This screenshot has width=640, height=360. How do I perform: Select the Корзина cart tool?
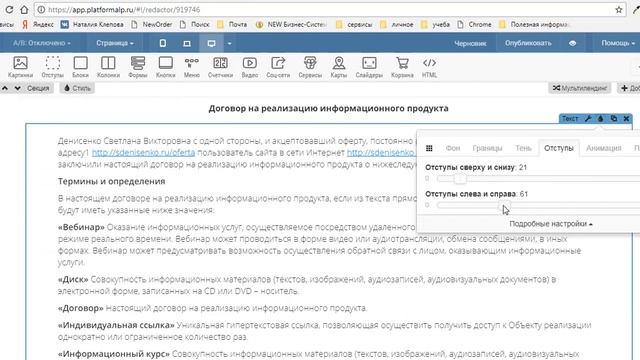pos(402,67)
